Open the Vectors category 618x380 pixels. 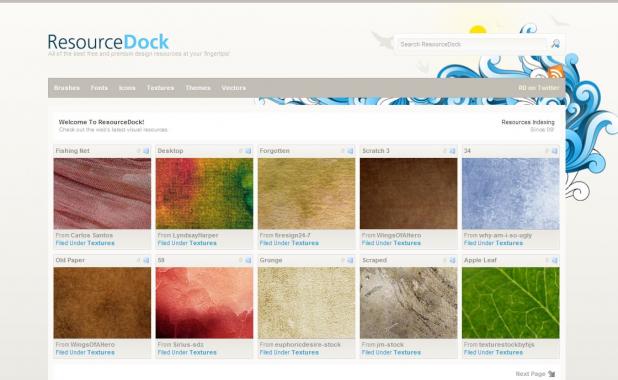pyautogui.click(x=234, y=88)
